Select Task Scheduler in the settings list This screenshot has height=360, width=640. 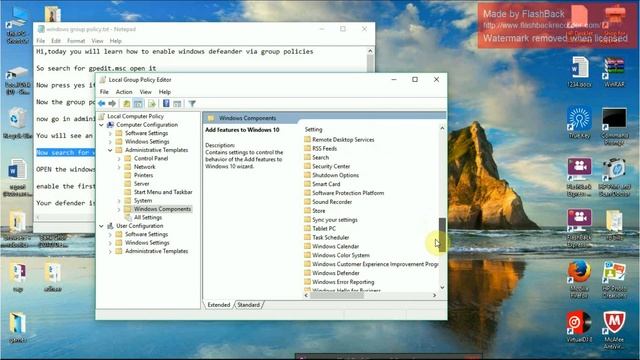pos(331,238)
